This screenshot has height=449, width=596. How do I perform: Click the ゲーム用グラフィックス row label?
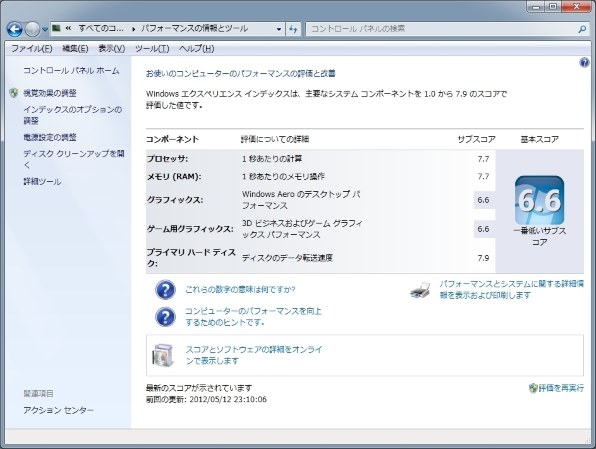190,229
